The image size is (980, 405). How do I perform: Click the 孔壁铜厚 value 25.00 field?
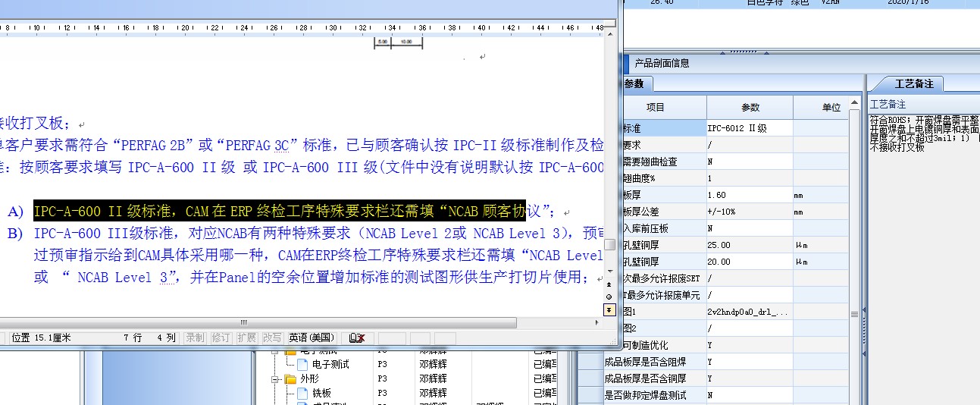point(750,245)
